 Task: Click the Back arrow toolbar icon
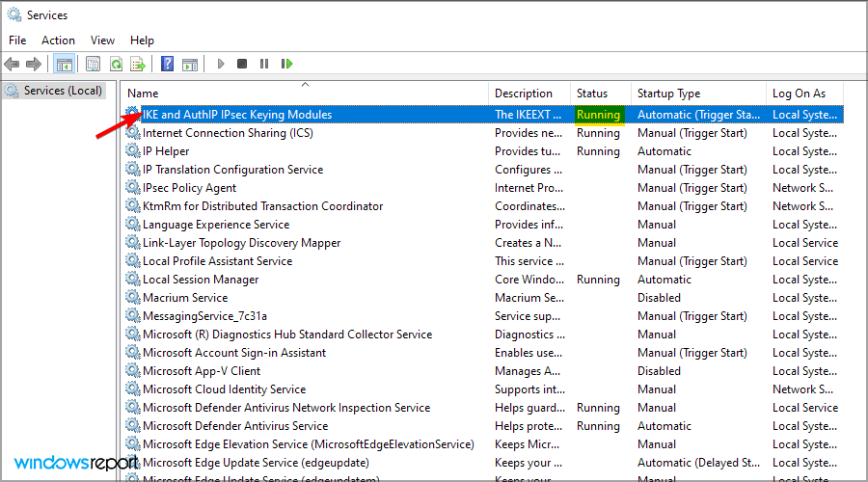pyautogui.click(x=12, y=65)
